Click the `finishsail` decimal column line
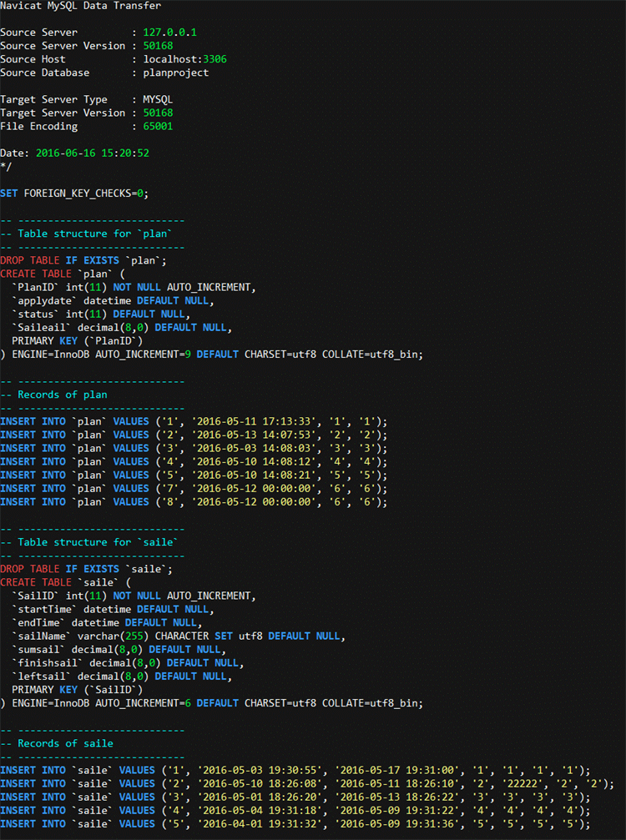The width and height of the screenshot is (626, 840). pos(128,662)
